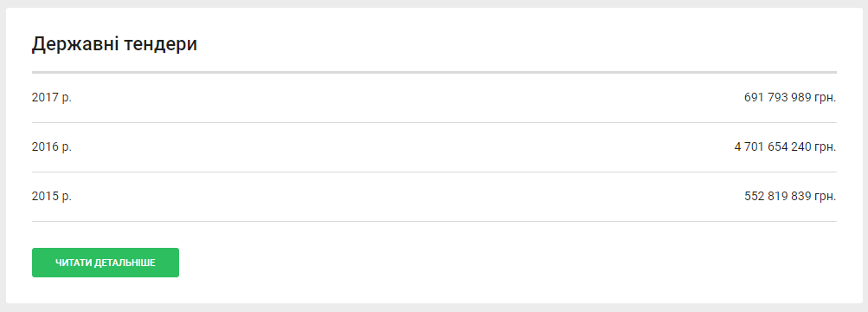Click the divider below the 2015 row
868x312 pixels.
tap(434, 221)
